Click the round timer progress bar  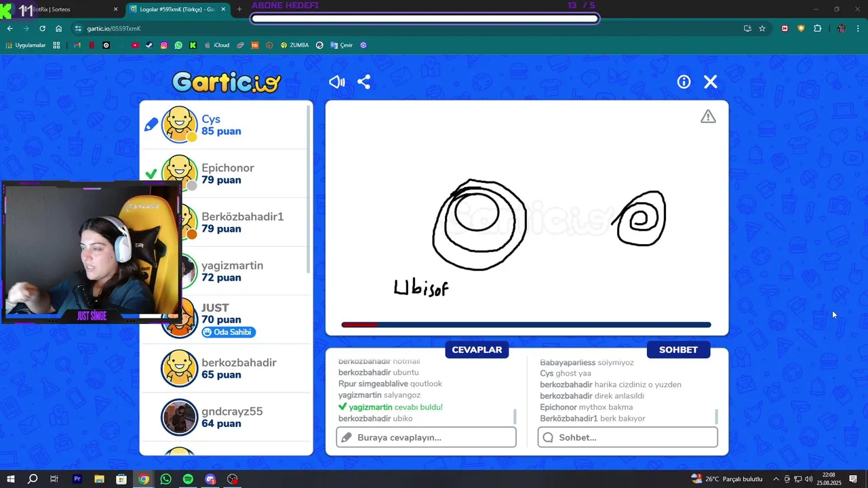click(x=526, y=325)
